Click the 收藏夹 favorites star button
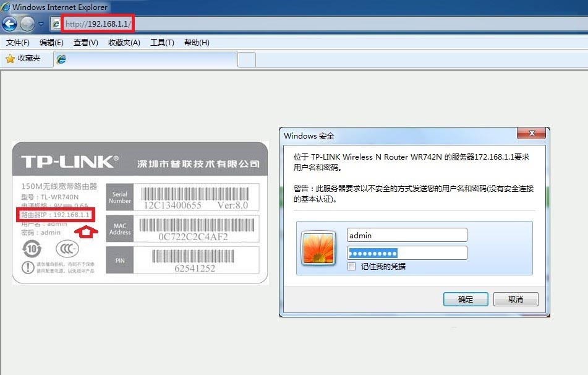This screenshot has width=588, height=375. tap(23, 59)
